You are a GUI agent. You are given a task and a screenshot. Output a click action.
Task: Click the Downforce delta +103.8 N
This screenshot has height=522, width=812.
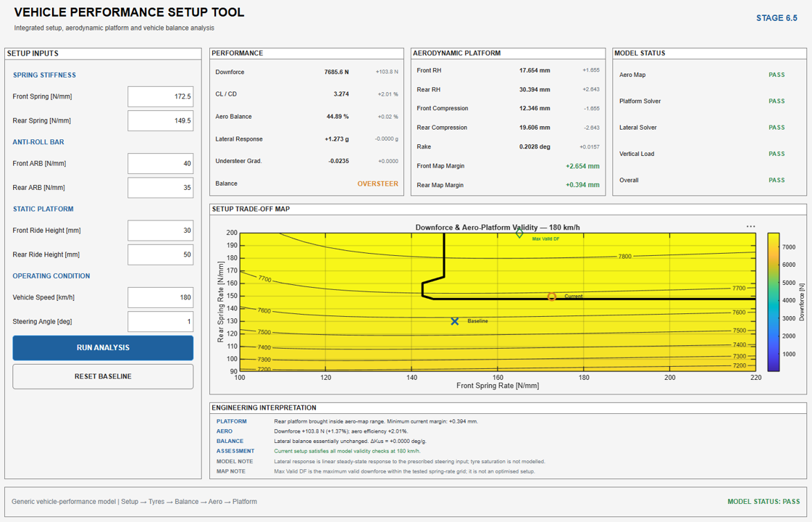coord(387,72)
